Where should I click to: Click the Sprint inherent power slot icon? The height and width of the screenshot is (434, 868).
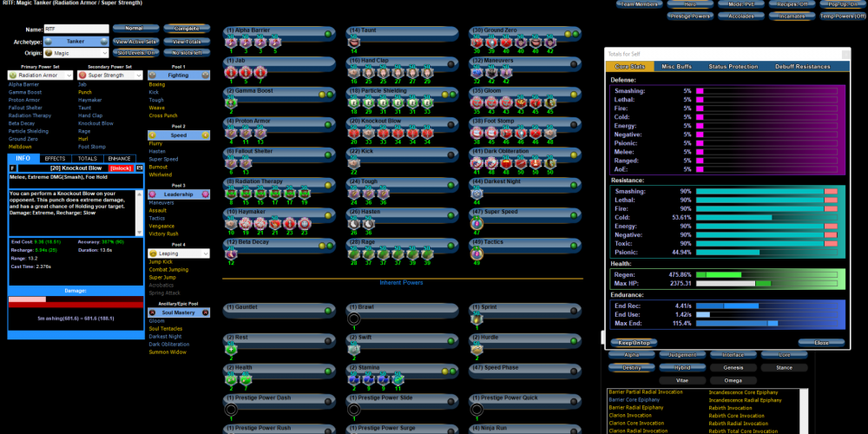coord(477,319)
